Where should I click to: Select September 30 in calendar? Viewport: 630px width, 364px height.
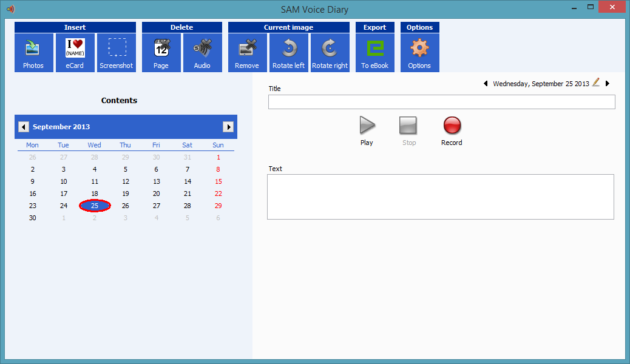[x=33, y=218]
